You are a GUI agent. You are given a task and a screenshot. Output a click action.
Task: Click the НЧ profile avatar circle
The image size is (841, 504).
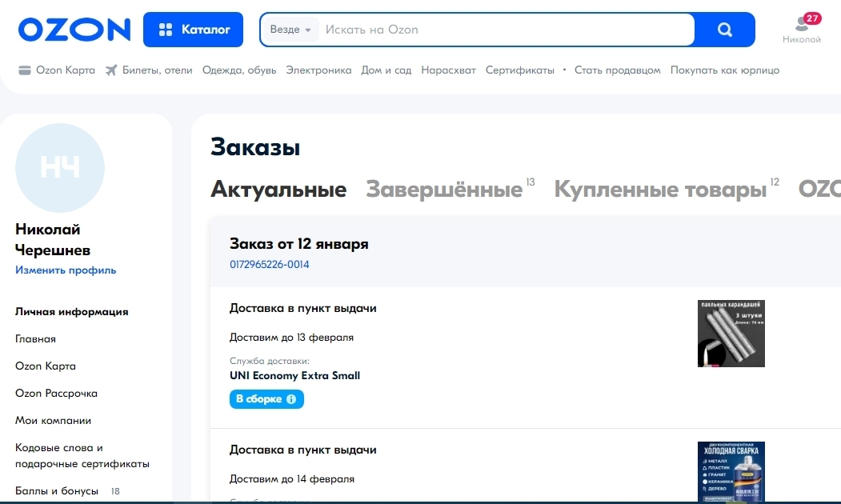[59, 168]
